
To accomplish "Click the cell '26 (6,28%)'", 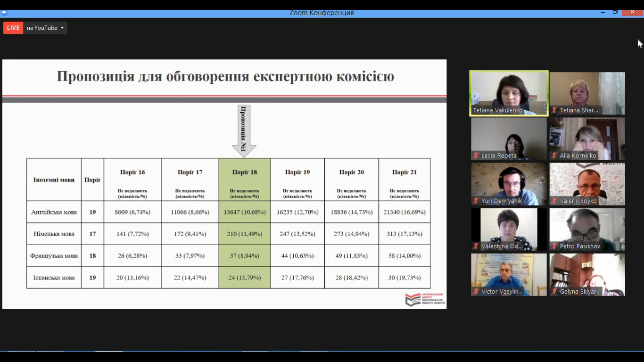I will pyautogui.click(x=132, y=256).
